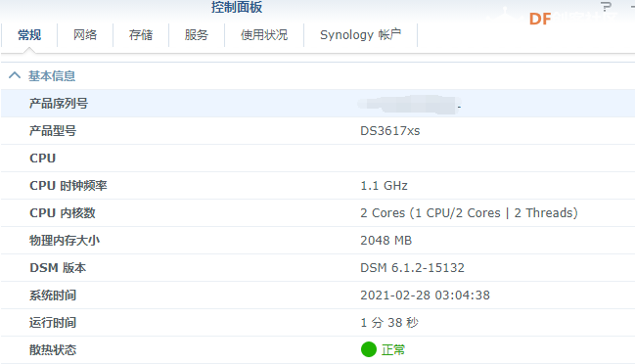Switch to the 常规 tab
The height and width of the screenshot is (364, 635).
click(x=29, y=35)
